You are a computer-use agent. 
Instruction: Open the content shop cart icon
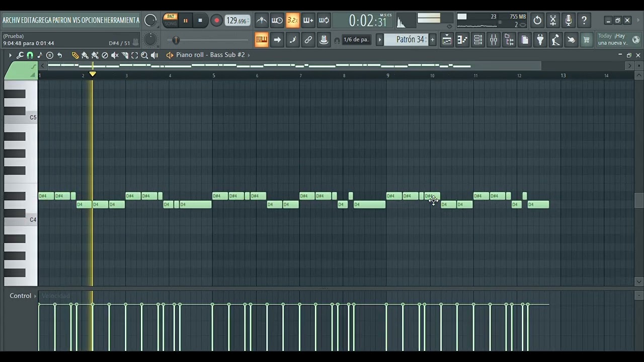point(587,40)
